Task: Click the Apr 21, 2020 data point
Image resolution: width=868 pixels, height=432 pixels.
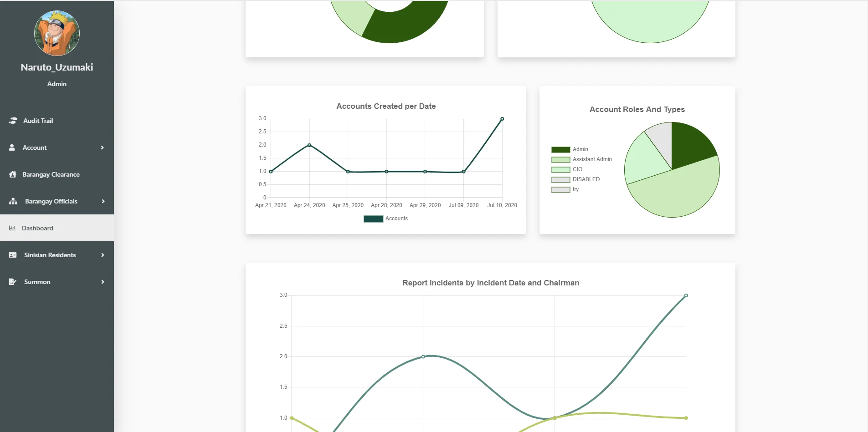Action: click(271, 172)
